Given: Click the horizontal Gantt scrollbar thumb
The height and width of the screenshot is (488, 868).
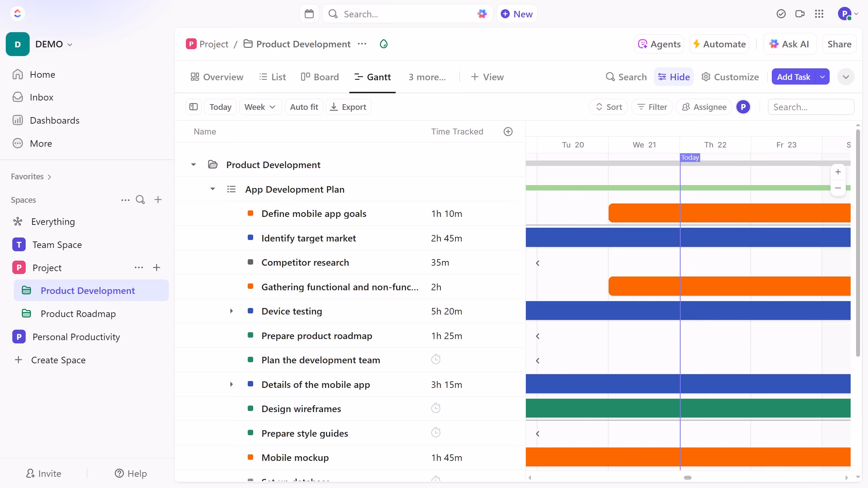Looking at the screenshot, I should 688,478.
